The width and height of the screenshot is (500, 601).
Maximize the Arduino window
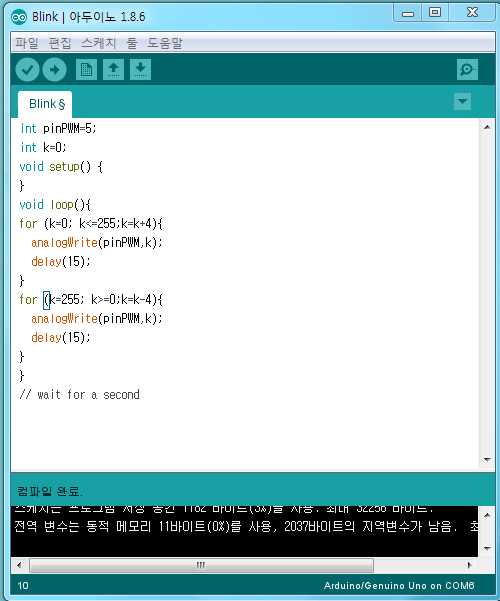(435, 13)
